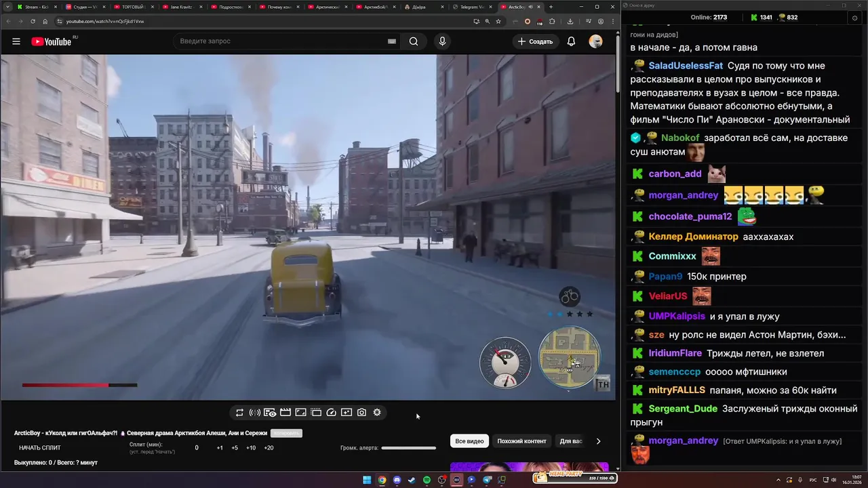
Task: Open the YouTube hamburger guide menu
Action: pyautogui.click(x=16, y=41)
